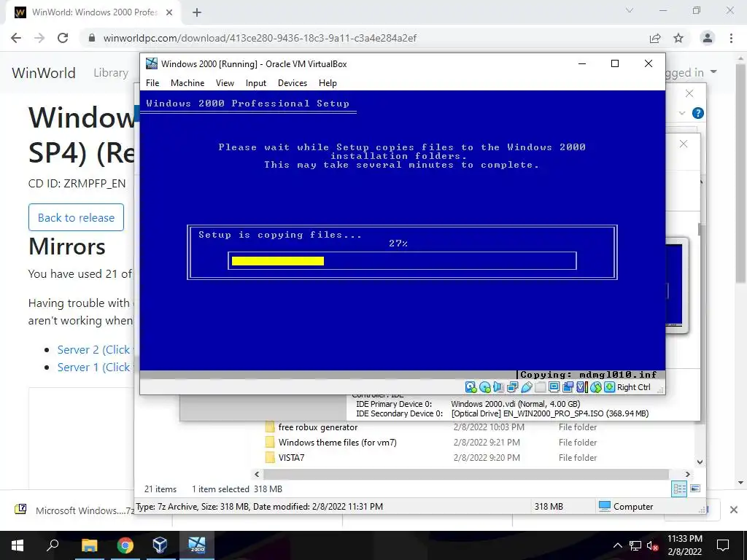Open the Server 2 mirror link

tap(96, 349)
